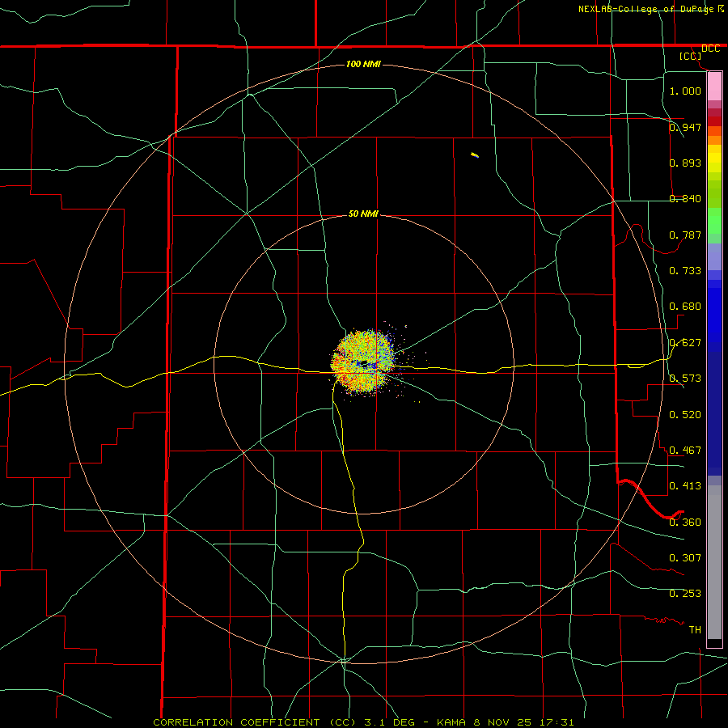Viewport: 728px width, 728px height.
Task: Pick the bright green band above 0.787
Action: (x=714, y=221)
